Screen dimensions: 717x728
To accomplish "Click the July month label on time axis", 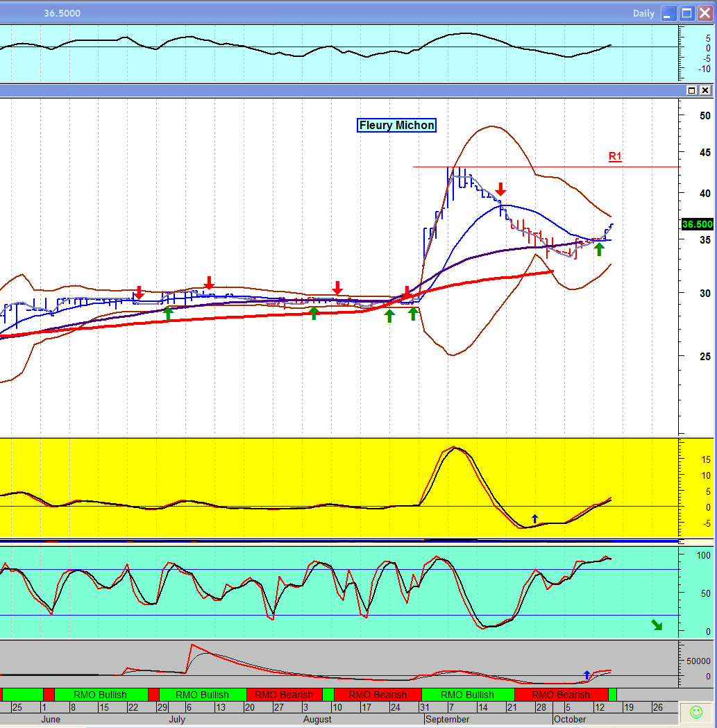I will [x=177, y=719].
